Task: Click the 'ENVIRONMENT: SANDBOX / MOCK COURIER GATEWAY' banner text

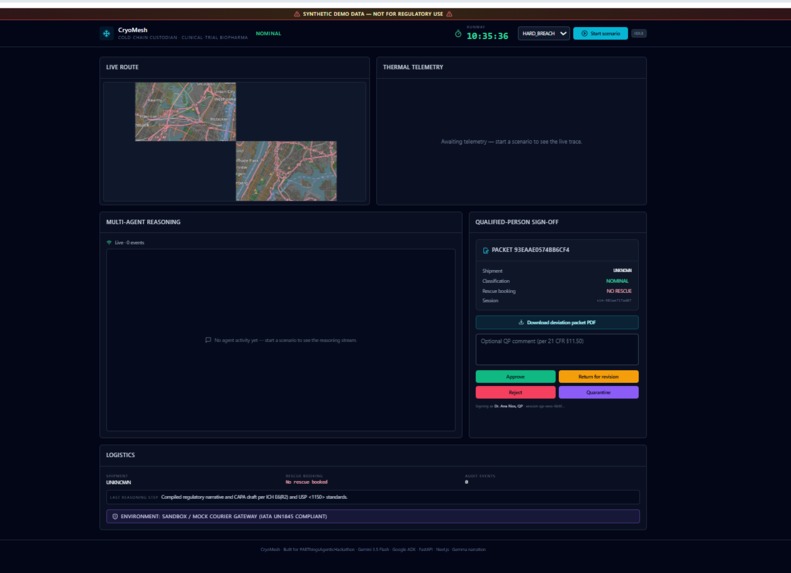Action: [223, 517]
